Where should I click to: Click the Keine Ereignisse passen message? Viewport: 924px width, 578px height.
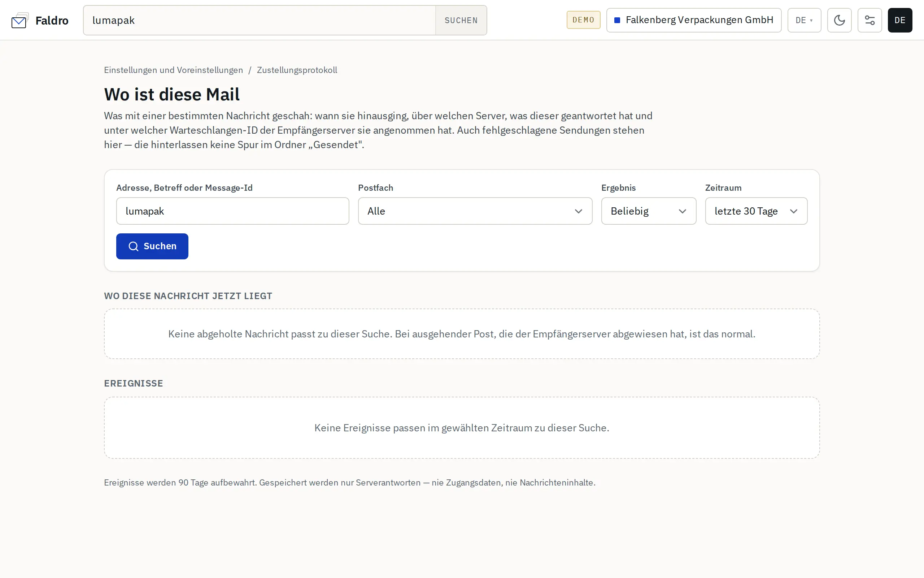pyautogui.click(x=462, y=428)
